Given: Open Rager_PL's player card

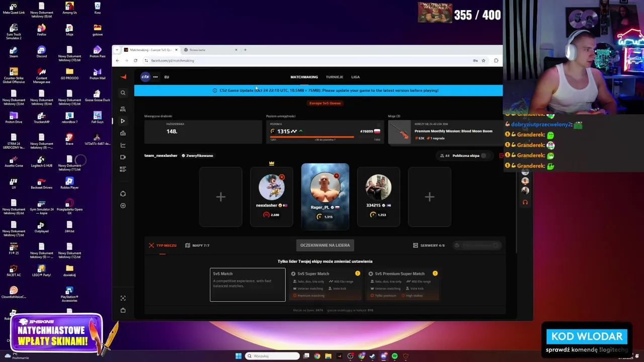Looking at the screenshot, I should pos(325,196).
